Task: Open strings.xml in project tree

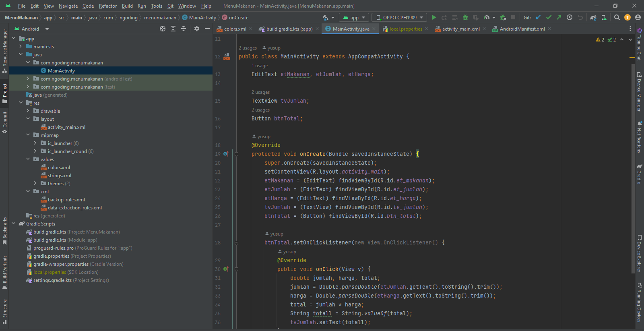Action: point(59,176)
